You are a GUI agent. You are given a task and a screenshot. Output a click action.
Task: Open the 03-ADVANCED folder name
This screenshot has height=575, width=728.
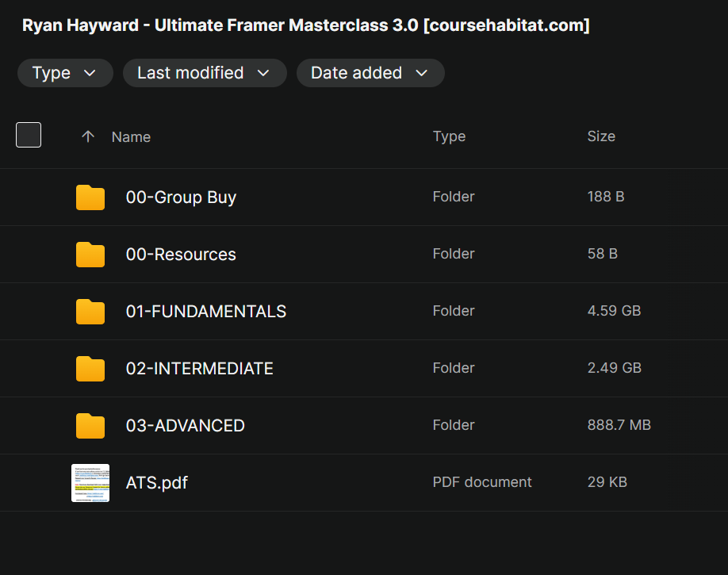185,426
